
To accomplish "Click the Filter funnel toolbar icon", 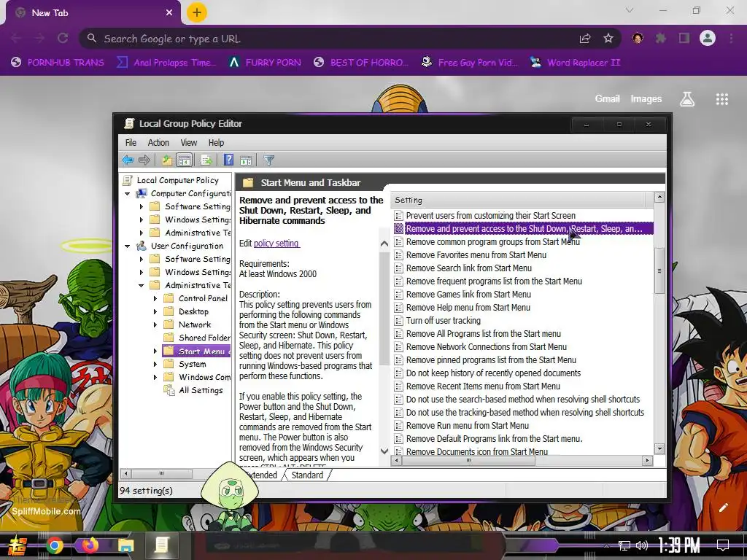I will [x=268, y=160].
